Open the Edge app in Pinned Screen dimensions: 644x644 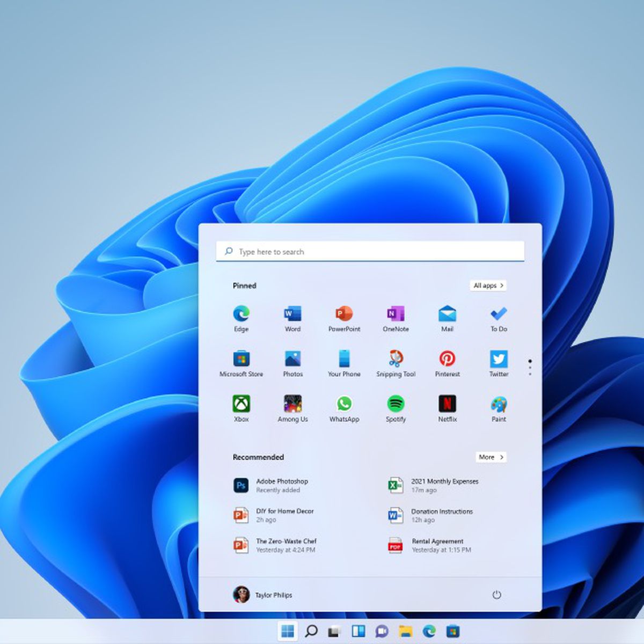tap(241, 319)
